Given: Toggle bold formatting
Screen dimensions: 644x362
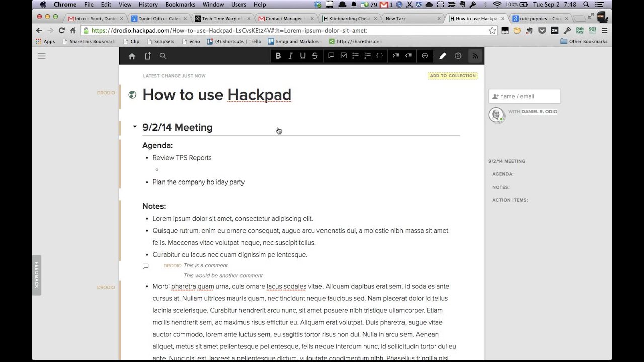Looking at the screenshot, I should (278, 56).
